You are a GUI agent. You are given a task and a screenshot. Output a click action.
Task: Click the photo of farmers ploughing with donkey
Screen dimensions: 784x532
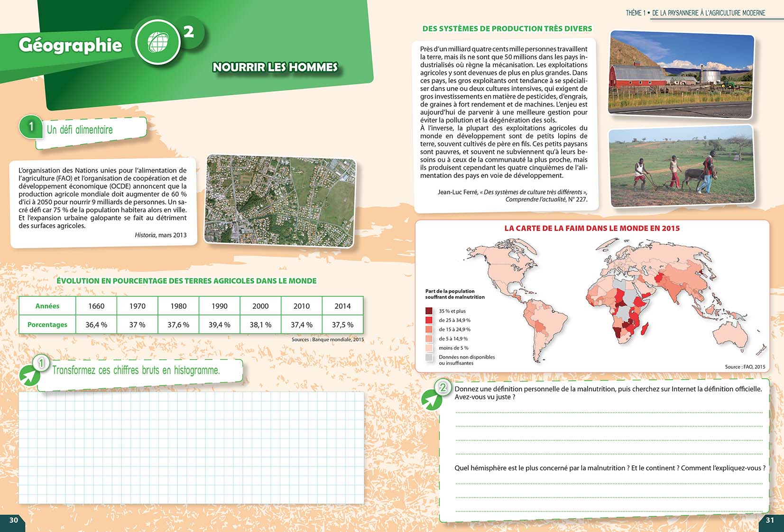[x=681, y=166]
